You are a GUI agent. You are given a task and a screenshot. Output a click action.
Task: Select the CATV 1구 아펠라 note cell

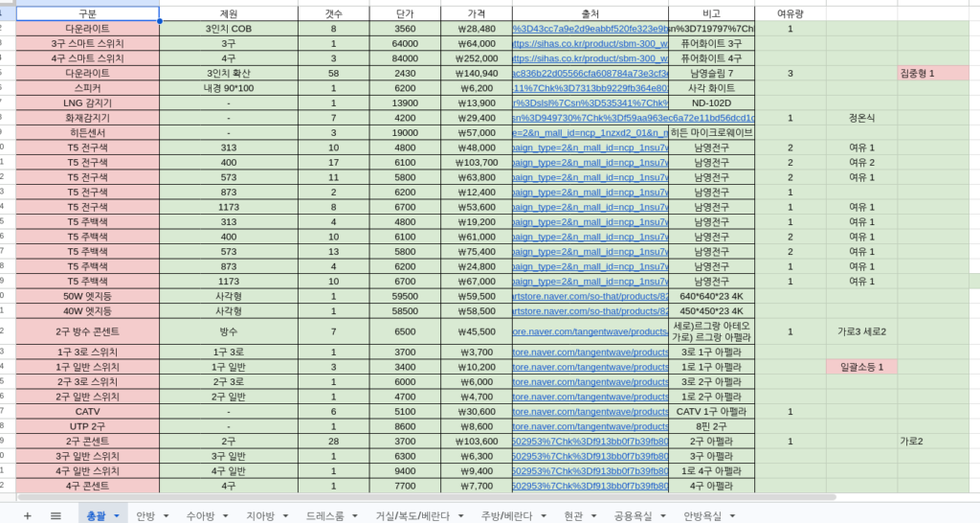(711, 412)
